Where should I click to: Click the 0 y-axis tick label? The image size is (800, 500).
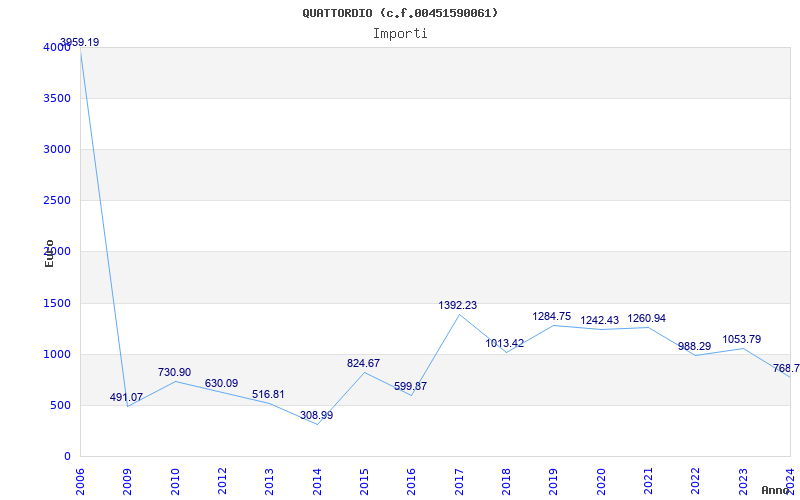67,457
